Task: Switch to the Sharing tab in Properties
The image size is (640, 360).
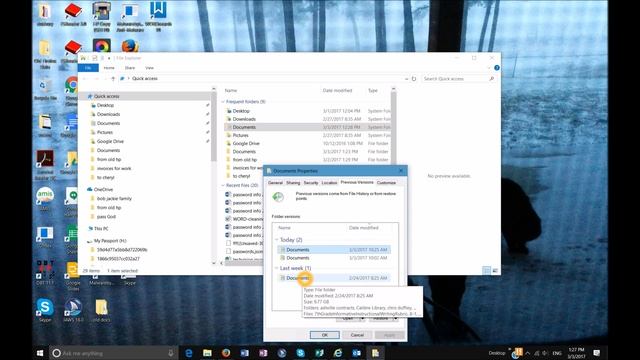Action: (293, 183)
